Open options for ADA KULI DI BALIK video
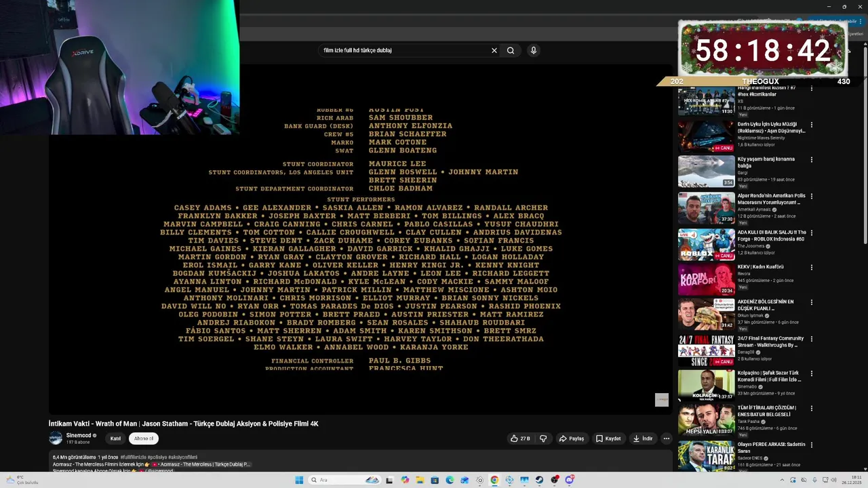Viewport: 868px width, 488px height. [812, 232]
